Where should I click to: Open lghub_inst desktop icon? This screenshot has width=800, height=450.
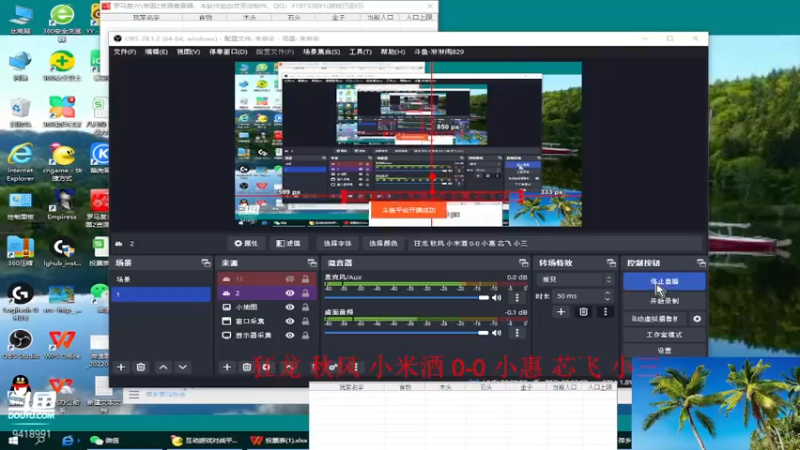[62, 251]
